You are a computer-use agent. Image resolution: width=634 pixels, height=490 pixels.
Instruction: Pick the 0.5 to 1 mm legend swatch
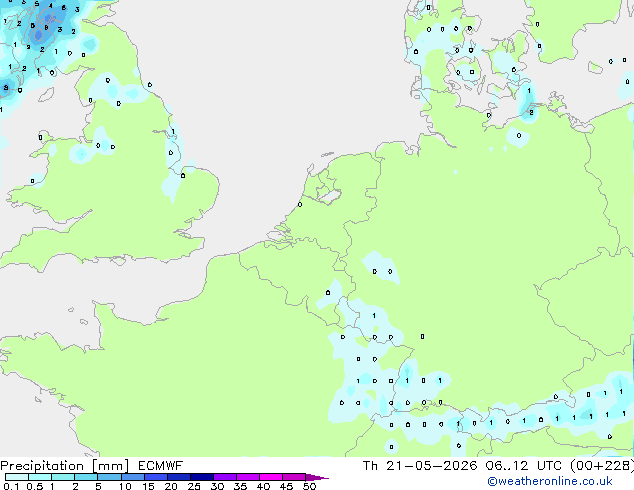[40, 477]
